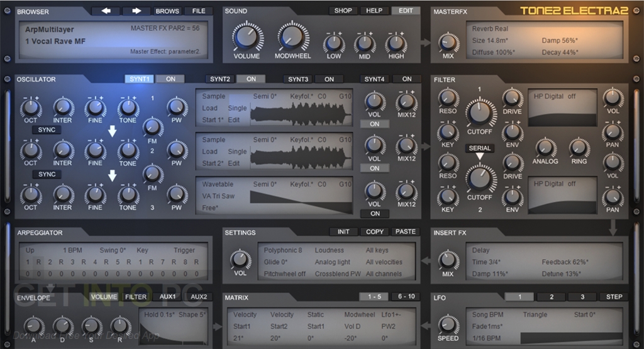This screenshot has height=349, width=644.
Task: Switch envelope to FILTER tab
Action: click(136, 296)
